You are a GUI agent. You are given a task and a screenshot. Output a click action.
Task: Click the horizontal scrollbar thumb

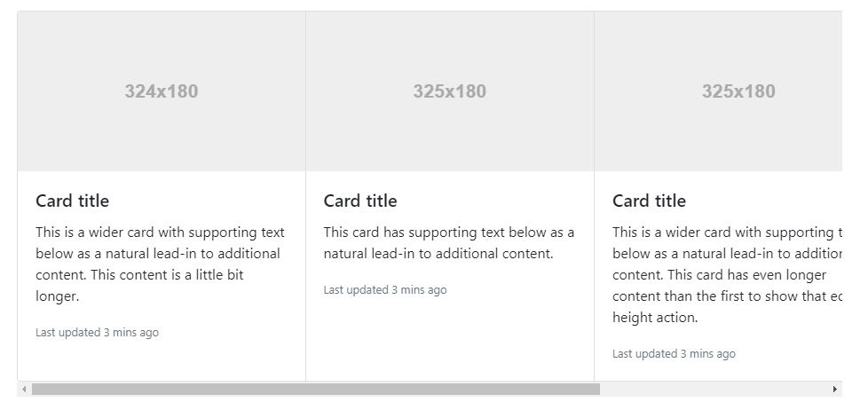[316, 390]
